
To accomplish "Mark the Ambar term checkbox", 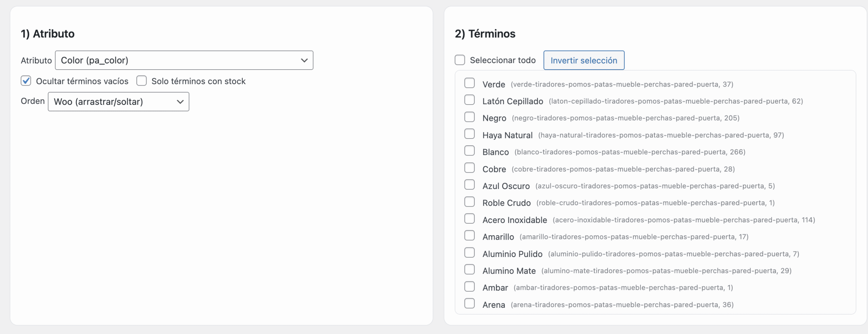I will (x=470, y=287).
